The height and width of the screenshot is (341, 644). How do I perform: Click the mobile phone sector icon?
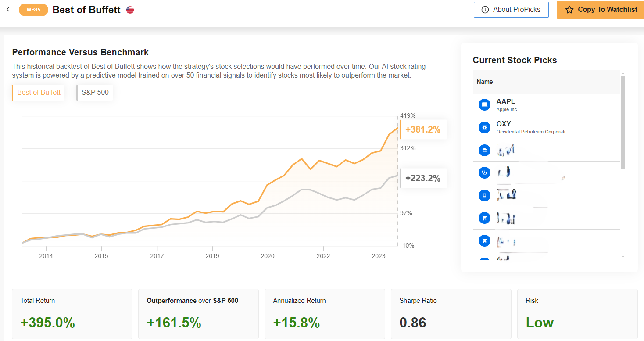coord(484,195)
